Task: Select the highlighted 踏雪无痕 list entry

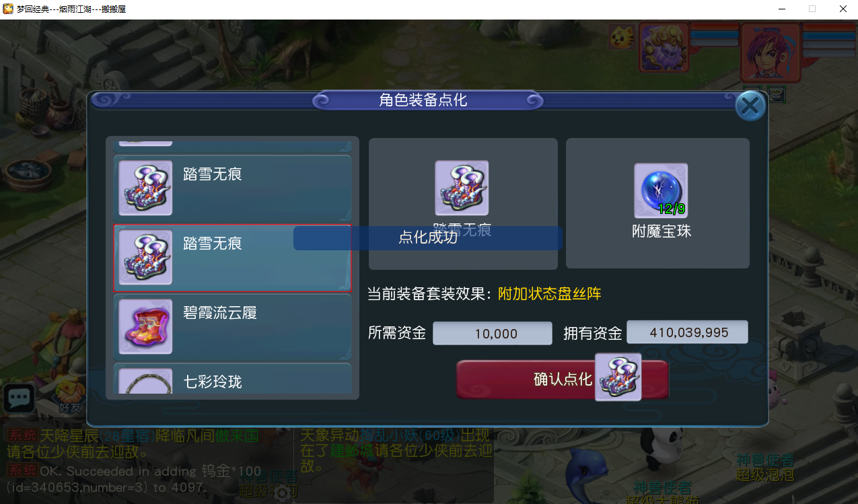Action: [232, 258]
